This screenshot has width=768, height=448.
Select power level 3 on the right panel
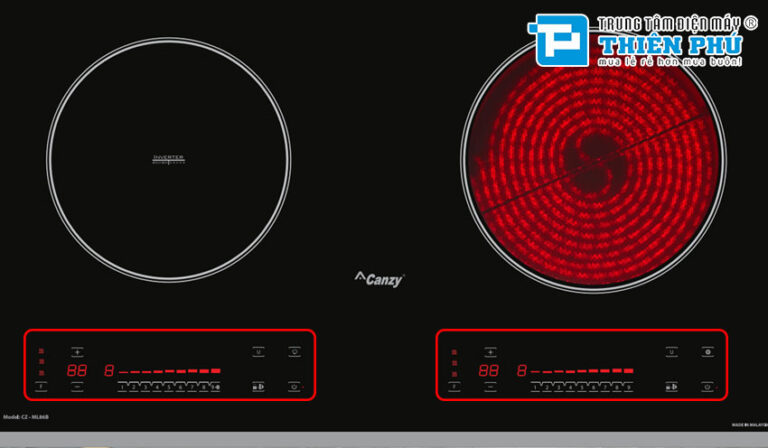pyautogui.click(x=558, y=387)
